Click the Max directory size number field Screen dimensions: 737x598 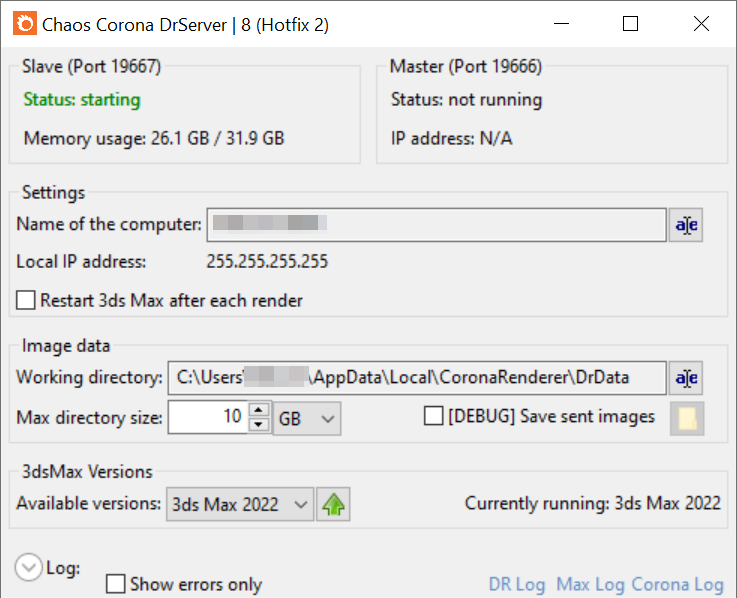tap(207, 417)
